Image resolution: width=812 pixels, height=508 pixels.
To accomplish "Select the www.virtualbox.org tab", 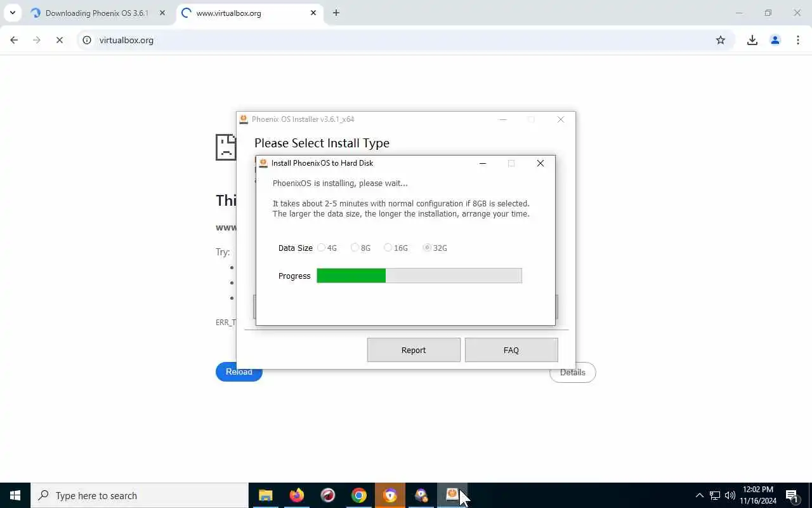I will point(249,13).
